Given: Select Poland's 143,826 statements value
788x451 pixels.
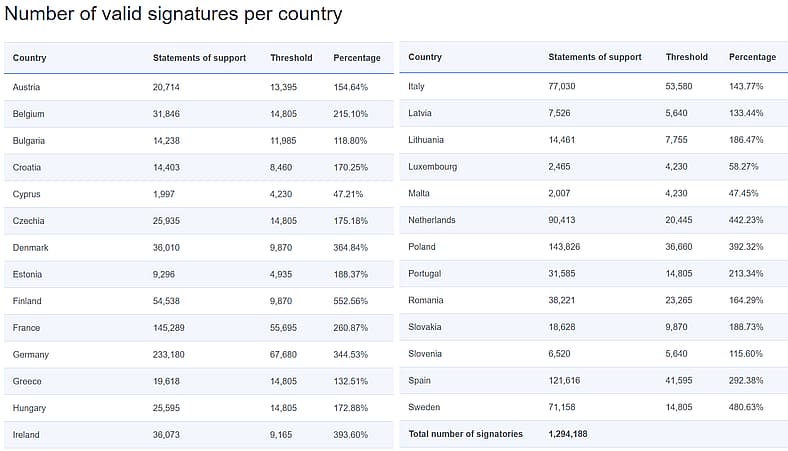Looking at the screenshot, I should 564,247.
